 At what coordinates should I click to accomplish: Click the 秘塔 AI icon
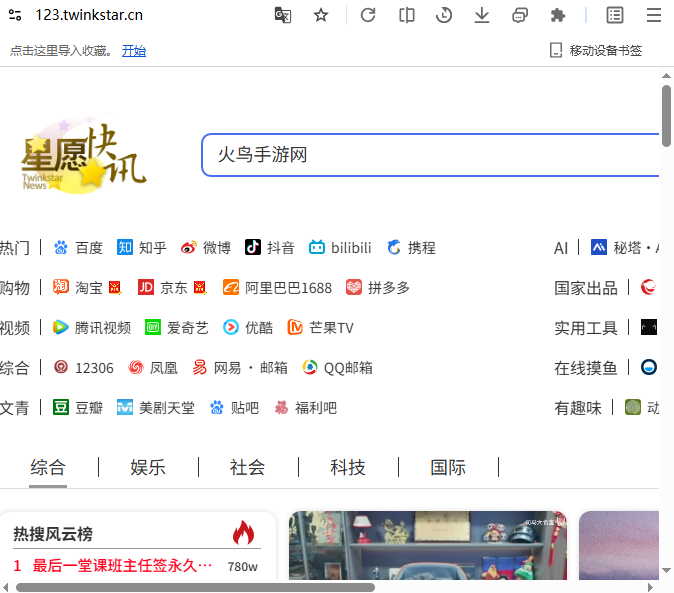tap(599, 247)
